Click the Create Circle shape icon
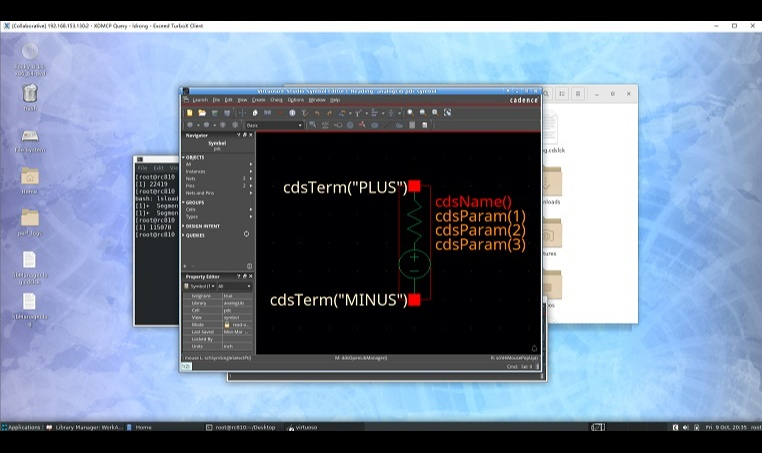The width and height of the screenshot is (762, 453). tap(350, 125)
